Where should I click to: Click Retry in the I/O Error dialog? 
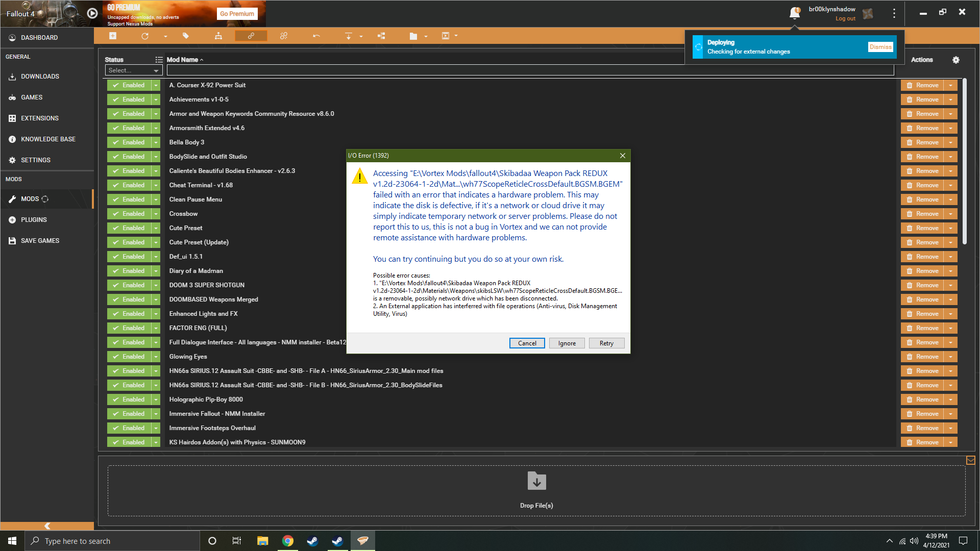606,343
